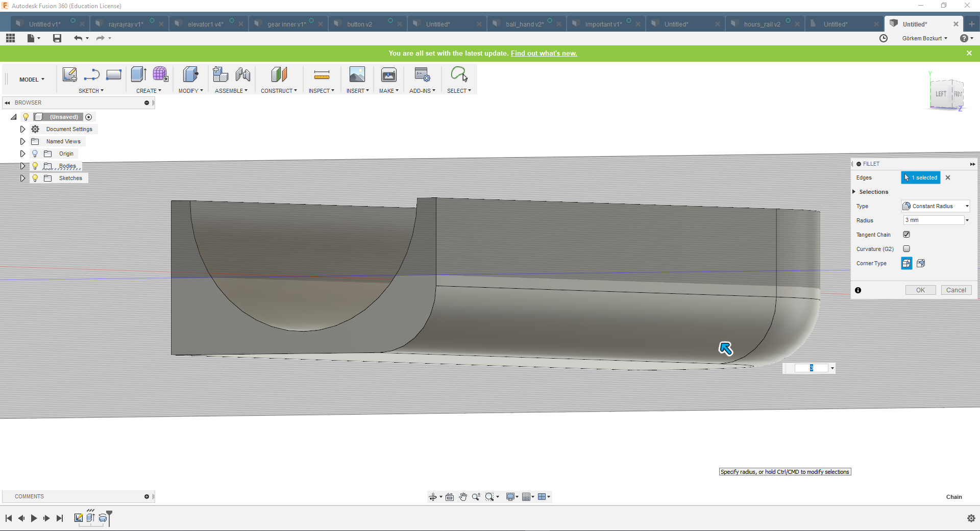This screenshot has width=980, height=531.
Task: Open the MODIFY menu
Action: (x=190, y=91)
